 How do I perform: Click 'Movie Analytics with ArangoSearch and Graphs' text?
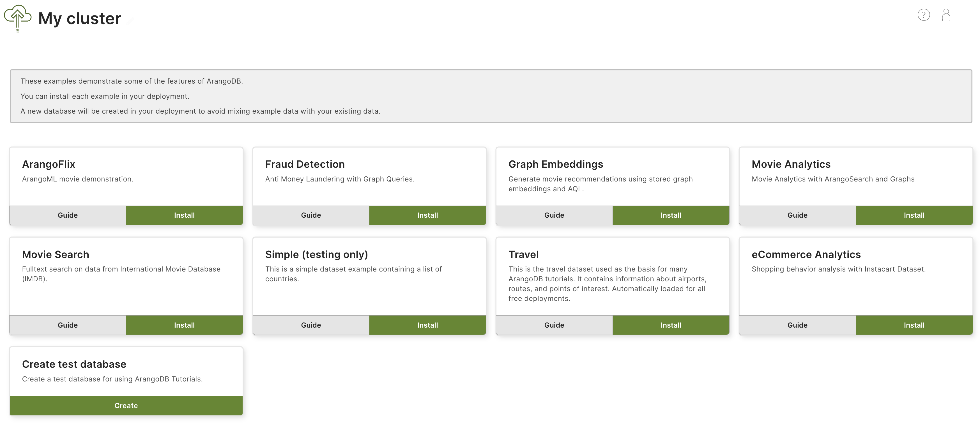coord(833,179)
